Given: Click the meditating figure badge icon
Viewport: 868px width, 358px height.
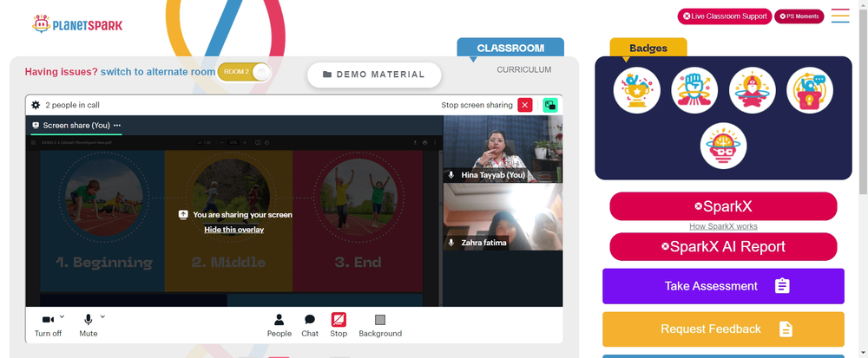Looking at the screenshot, I should (753, 90).
